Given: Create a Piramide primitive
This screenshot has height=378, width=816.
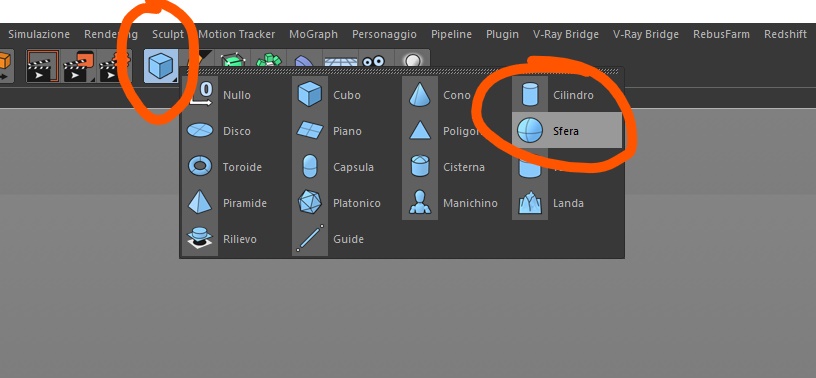Looking at the screenshot, I should point(235,203).
